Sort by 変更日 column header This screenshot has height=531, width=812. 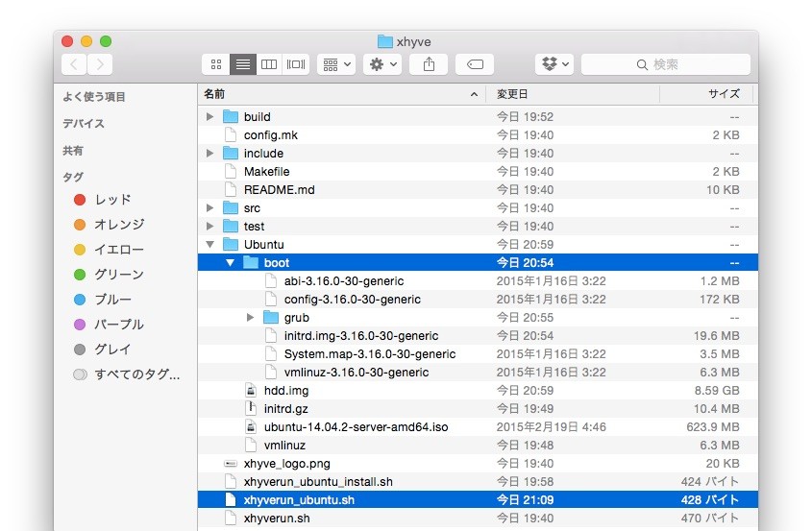573,94
